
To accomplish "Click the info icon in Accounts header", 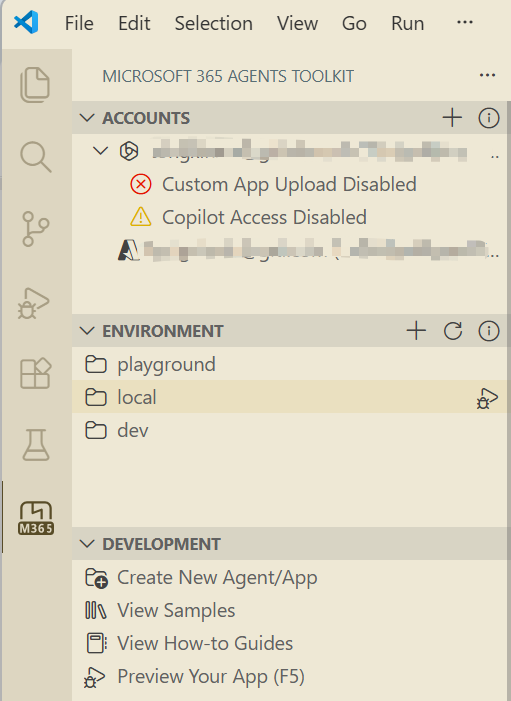I will tap(489, 118).
